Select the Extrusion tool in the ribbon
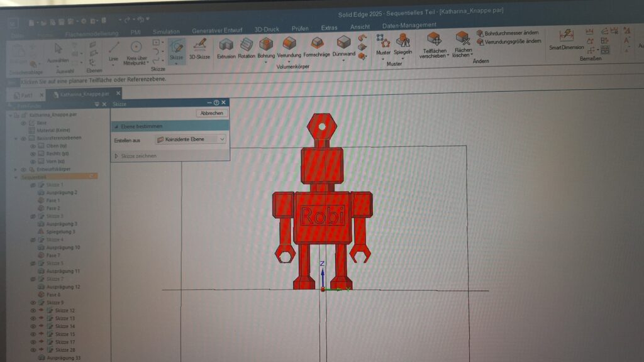The image size is (644, 362). pyautogui.click(x=226, y=45)
